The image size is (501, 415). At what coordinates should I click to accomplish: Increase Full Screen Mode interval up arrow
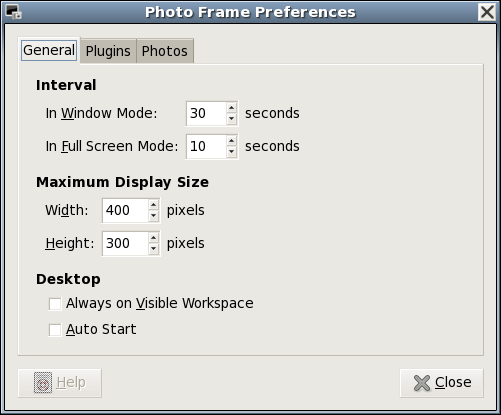(232, 141)
